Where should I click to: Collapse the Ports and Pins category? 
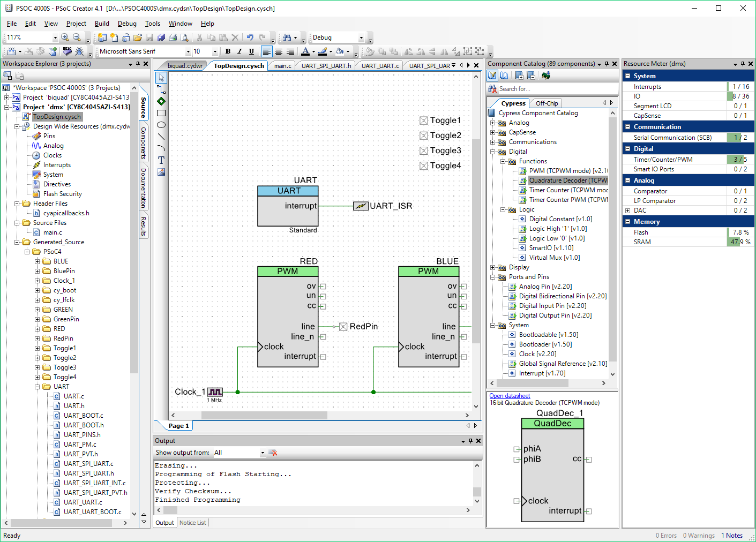(492, 277)
